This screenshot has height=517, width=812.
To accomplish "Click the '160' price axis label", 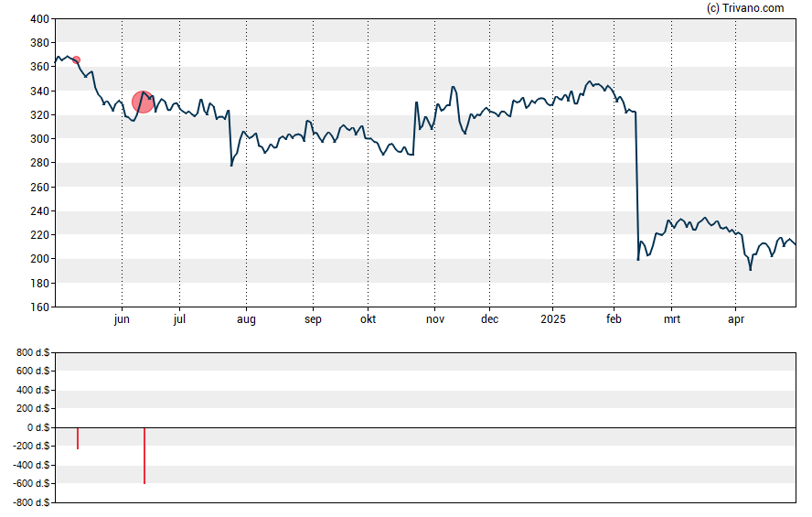I will 40,307.
